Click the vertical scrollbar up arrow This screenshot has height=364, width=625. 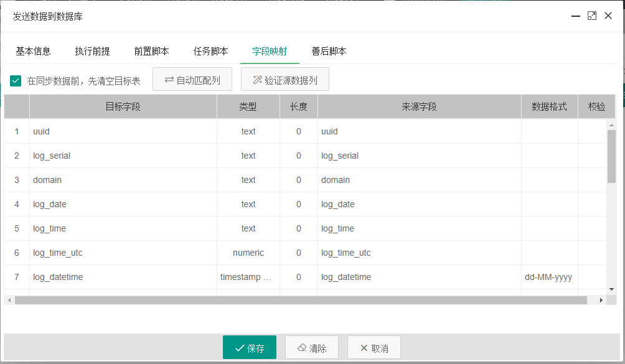tap(611, 125)
